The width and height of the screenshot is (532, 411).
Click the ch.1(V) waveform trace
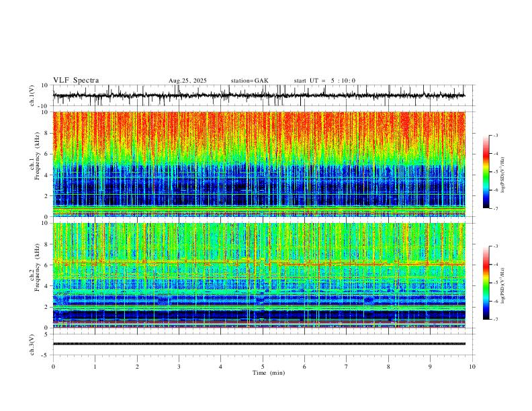pos(259,95)
